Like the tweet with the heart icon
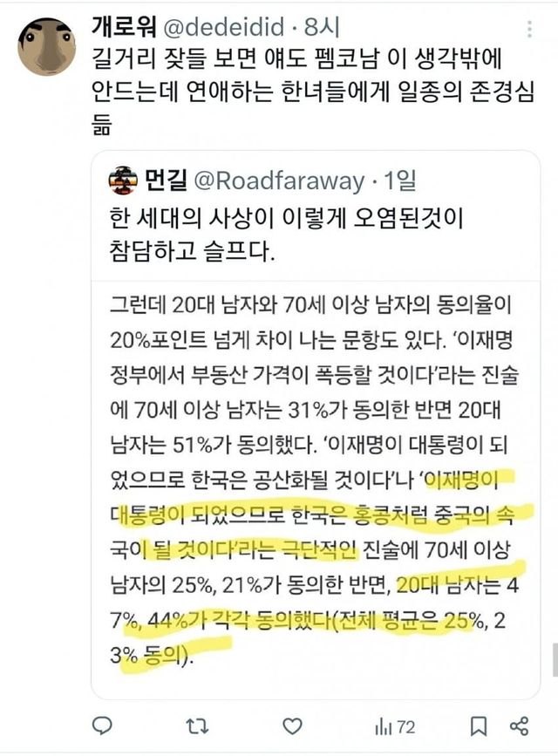This screenshot has width=558, height=756. click(x=292, y=726)
